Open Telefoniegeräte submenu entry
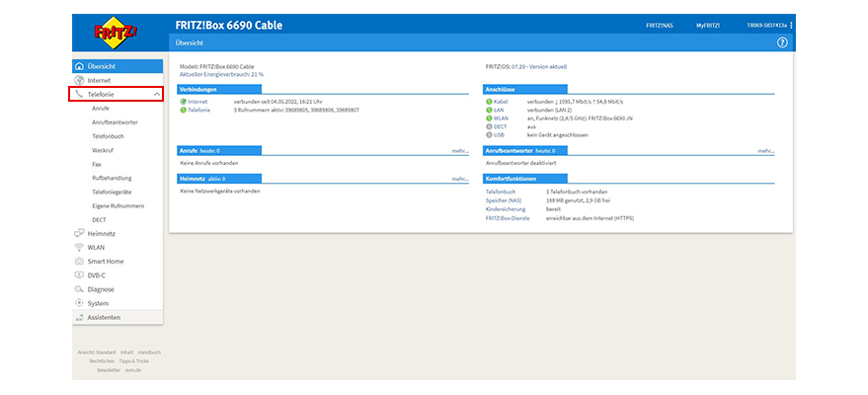The image size is (868, 395). tap(112, 192)
